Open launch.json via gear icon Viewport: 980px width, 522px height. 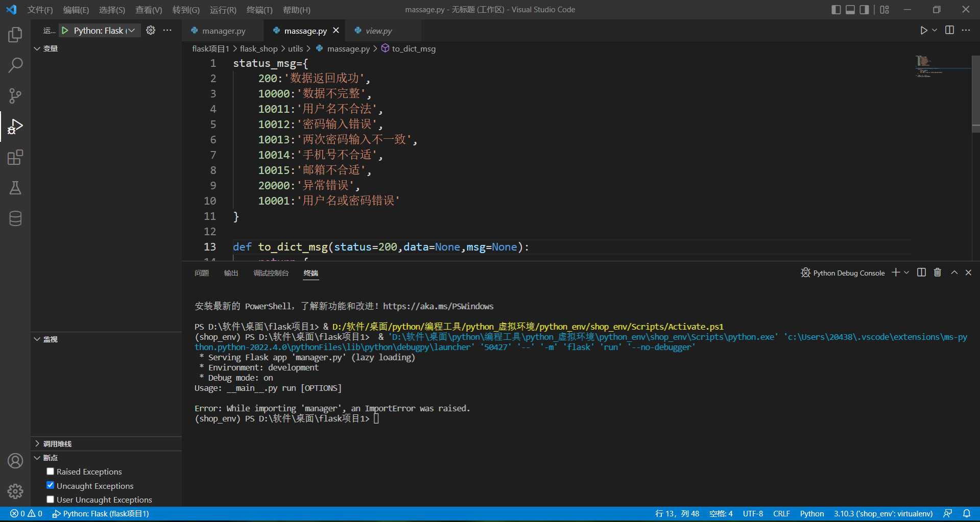point(151,30)
